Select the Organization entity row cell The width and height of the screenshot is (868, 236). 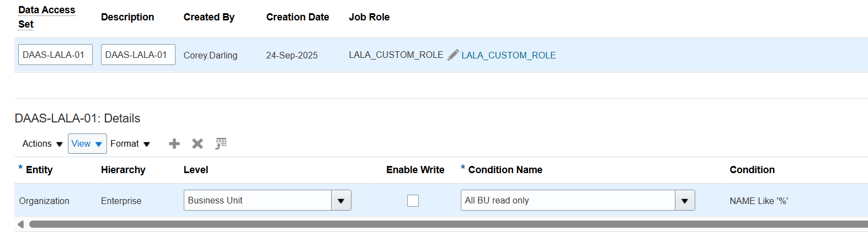pos(44,201)
